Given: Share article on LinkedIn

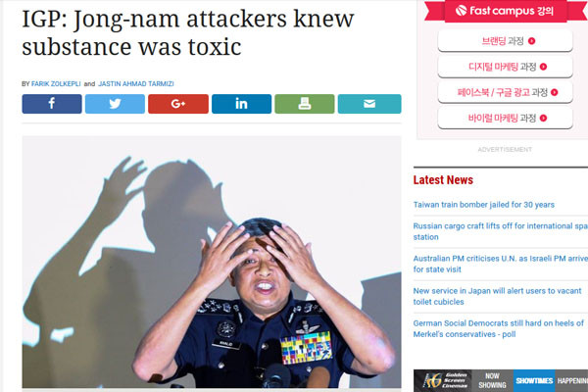Looking at the screenshot, I should click(x=241, y=104).
